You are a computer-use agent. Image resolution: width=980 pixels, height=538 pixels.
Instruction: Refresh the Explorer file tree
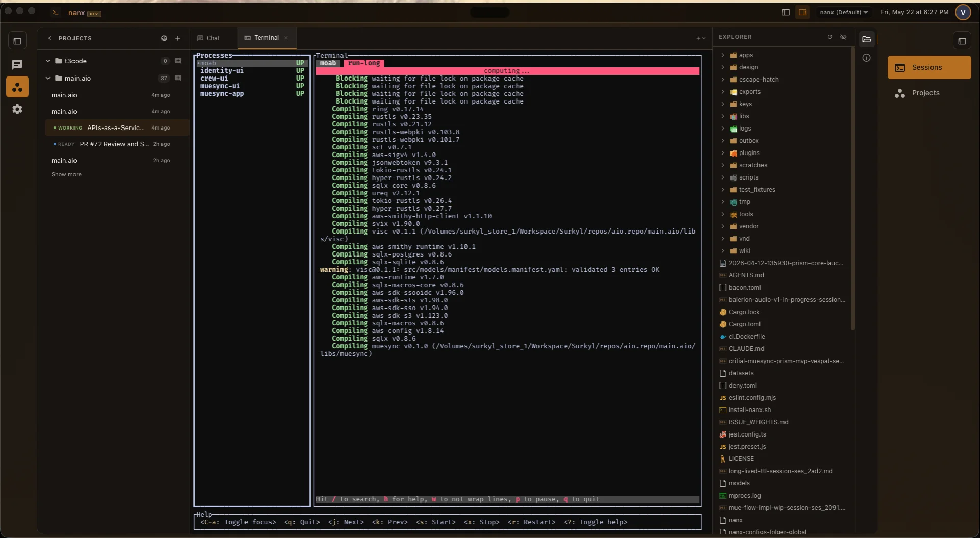[830, 37]
